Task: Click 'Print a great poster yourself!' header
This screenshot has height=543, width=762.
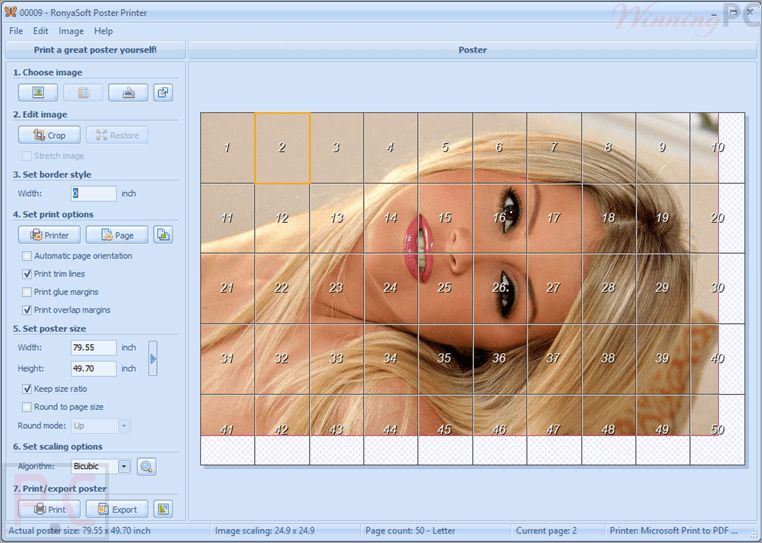Action: click(95, 50)
